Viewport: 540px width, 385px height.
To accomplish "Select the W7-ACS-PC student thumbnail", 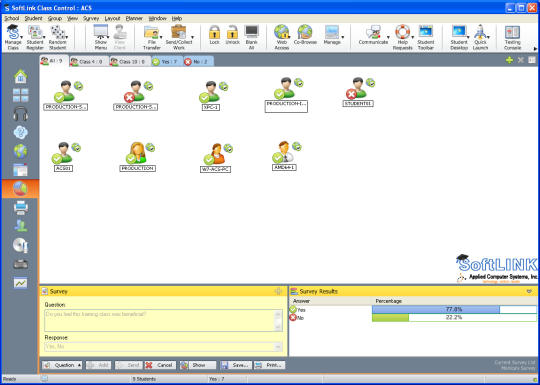I will [x=216, y=158].
